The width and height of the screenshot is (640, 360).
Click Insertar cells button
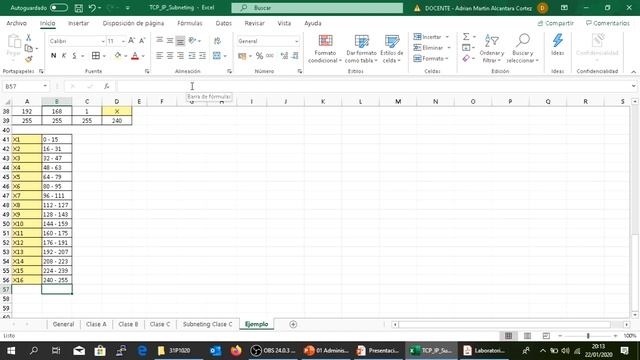pos(428,37)
